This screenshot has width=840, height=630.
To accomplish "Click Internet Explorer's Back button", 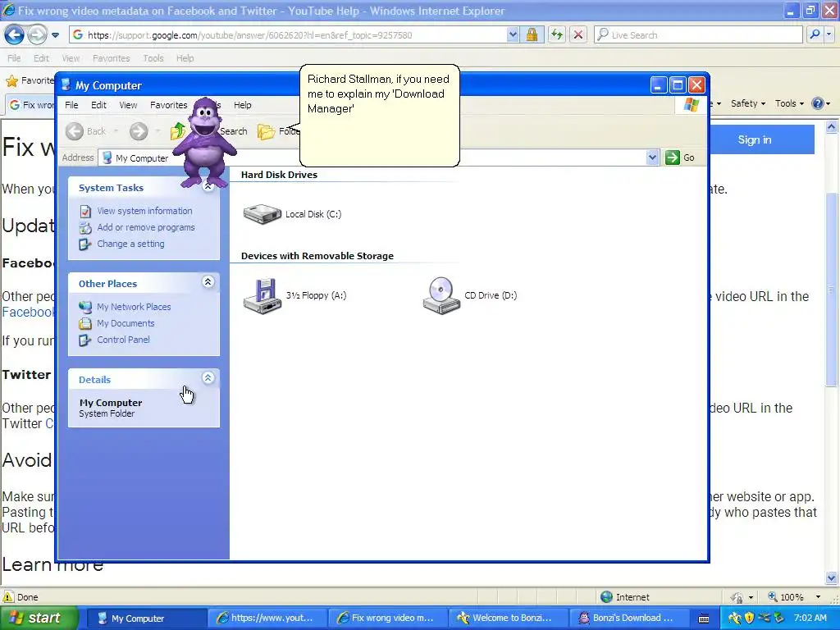I will [x=14, y=34].
